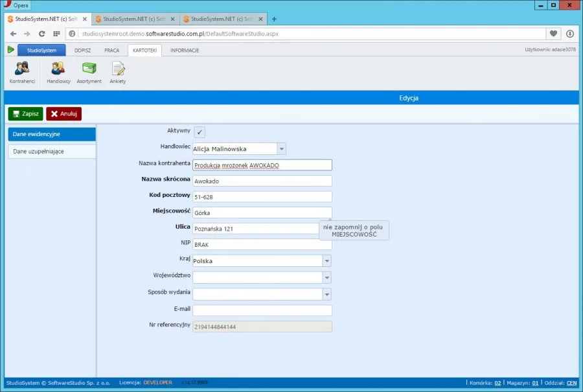Click the E-mail input field
Screen dimensions: 583x392
[262, 310]
